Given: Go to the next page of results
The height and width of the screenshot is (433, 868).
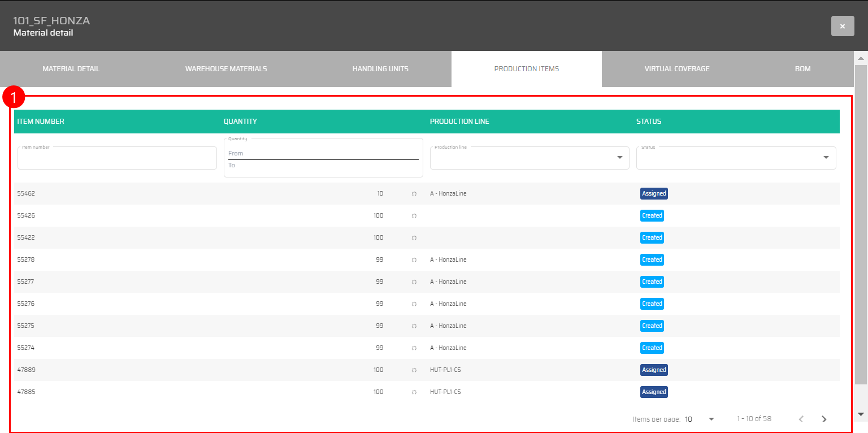Looking at the screenshot, I should coord(824,419).
